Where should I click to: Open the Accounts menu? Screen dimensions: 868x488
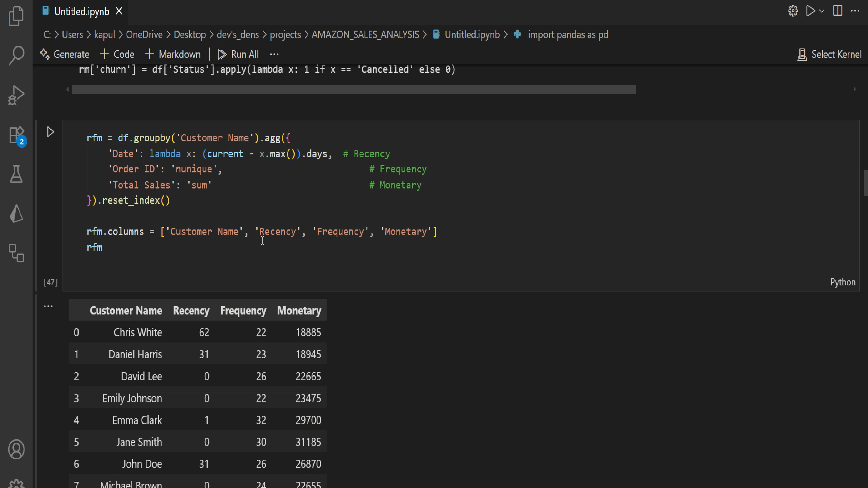click(16, 449)
